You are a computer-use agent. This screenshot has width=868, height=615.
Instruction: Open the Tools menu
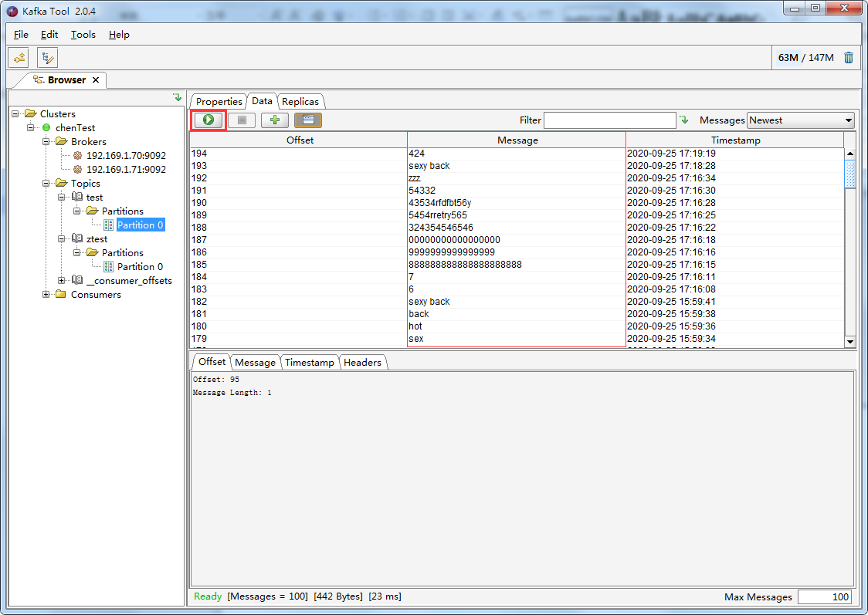click(83, 34)
